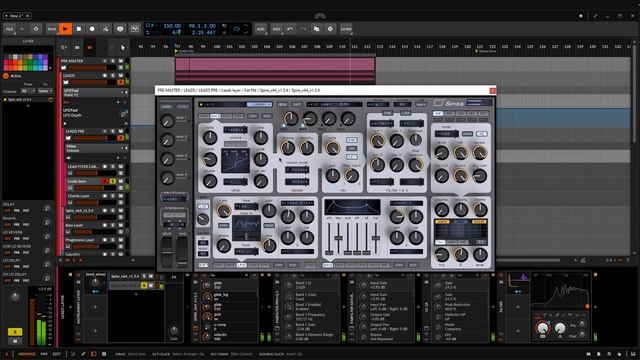Switch to ARRANGE view tab
Screen dimensions: 640x360
27,354
